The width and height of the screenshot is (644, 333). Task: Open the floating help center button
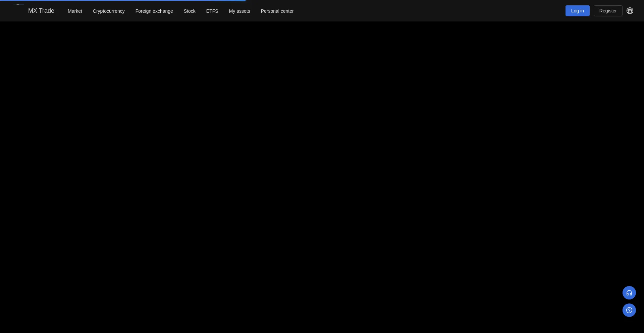(x=629, y=310)
